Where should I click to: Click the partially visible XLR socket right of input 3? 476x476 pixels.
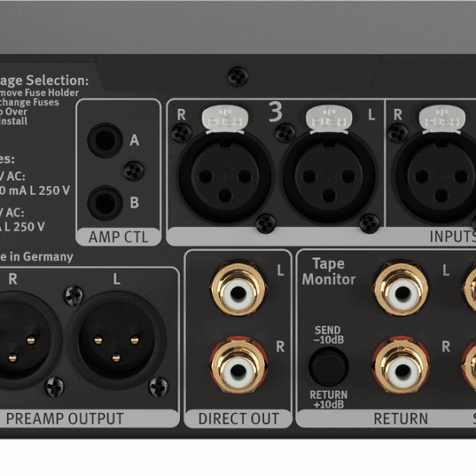coord(435,177)
